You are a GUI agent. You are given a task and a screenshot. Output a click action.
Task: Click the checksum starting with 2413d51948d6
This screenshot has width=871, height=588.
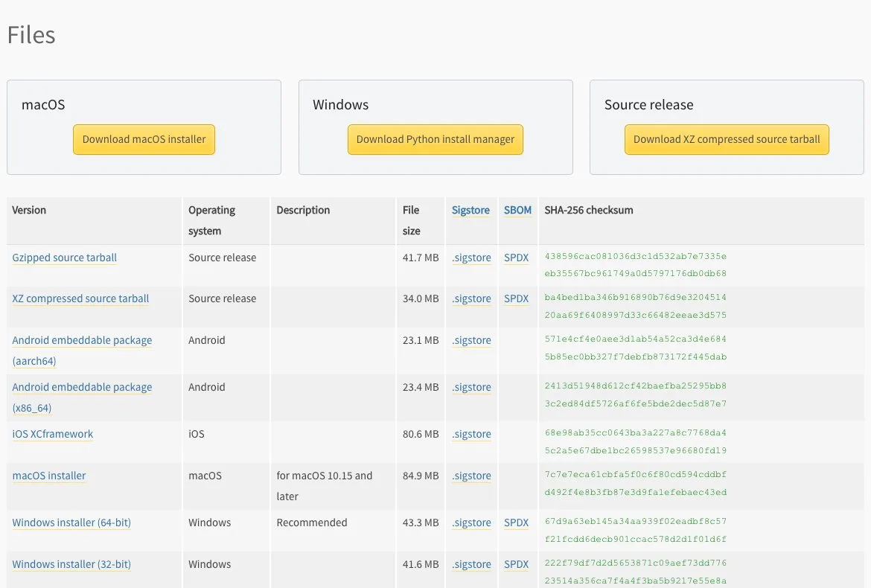(636, 394)
